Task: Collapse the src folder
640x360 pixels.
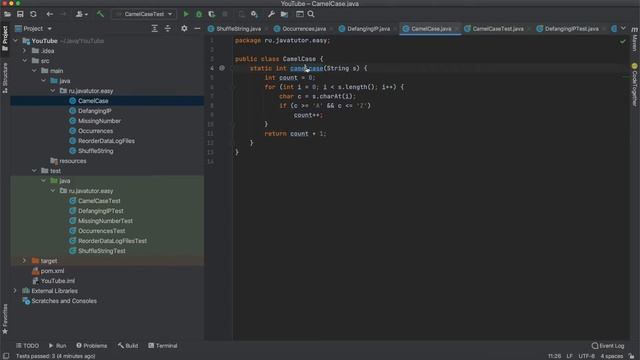Action: point(25,61)
